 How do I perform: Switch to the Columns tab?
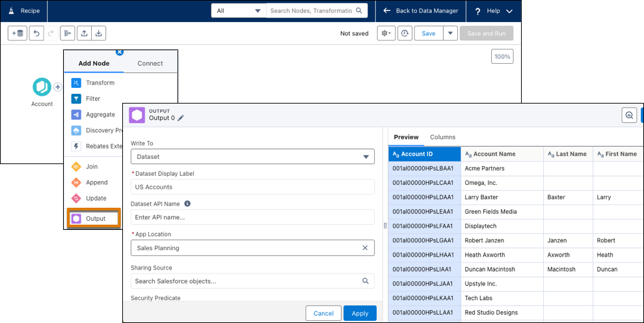(x=442, y=137)
